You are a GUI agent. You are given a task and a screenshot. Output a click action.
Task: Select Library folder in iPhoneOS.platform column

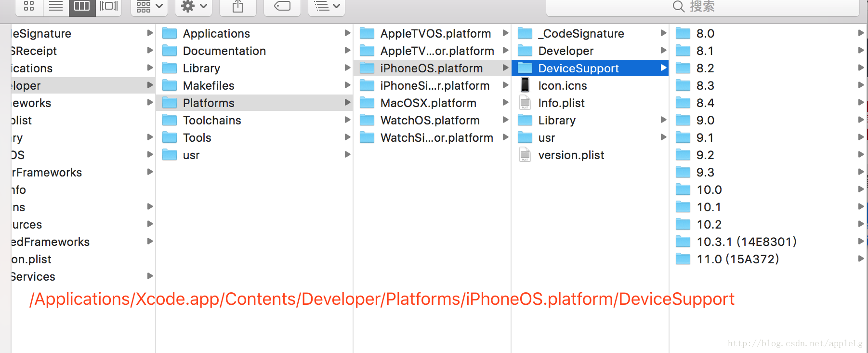pos(590,120)
